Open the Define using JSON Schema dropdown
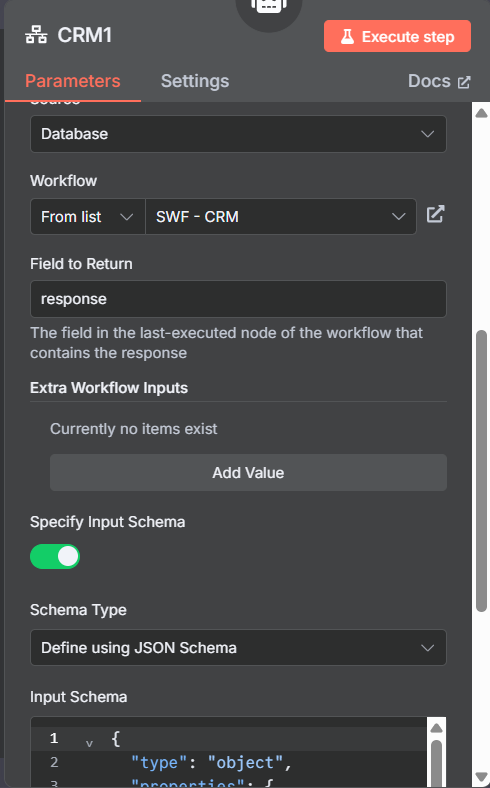The width and height of the screenshot is (490, 788). point(238,647)
